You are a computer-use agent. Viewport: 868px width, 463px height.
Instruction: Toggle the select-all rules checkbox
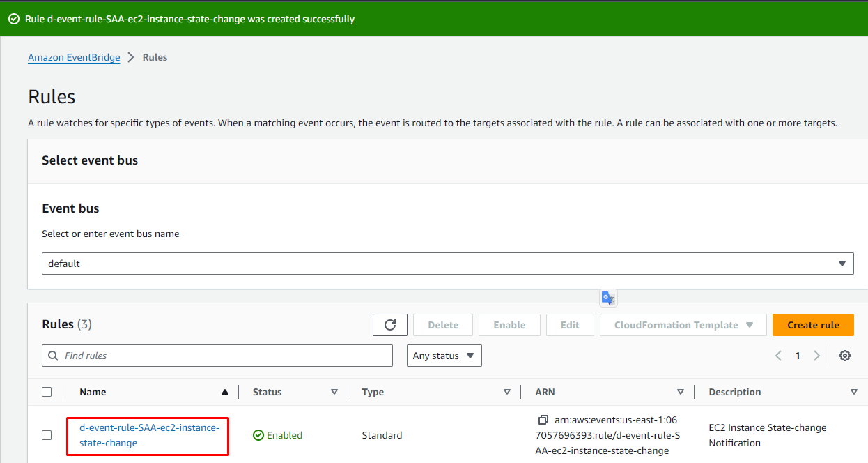click(x=47, y=392)
